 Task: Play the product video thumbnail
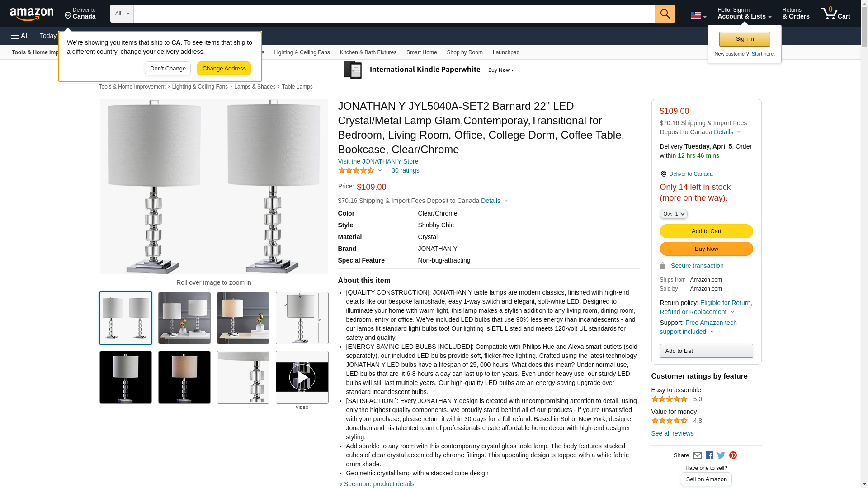302,377
